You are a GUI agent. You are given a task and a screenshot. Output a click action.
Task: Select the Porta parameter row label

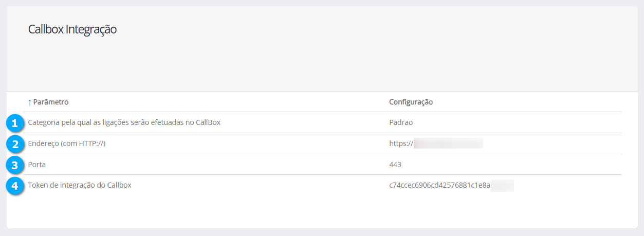click(x=37, y=165)
